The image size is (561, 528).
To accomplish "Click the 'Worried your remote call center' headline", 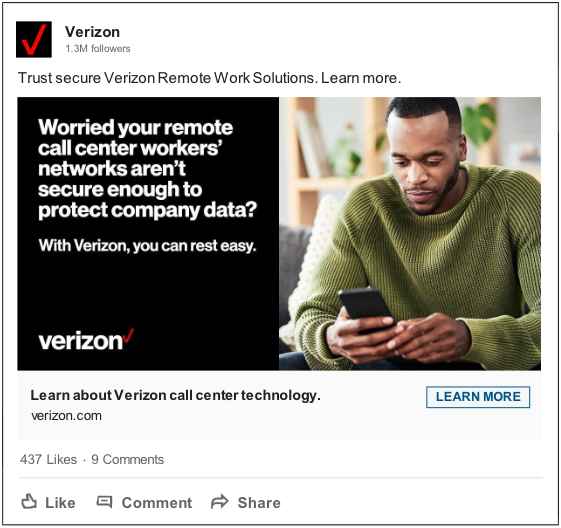I will [147, 168].
